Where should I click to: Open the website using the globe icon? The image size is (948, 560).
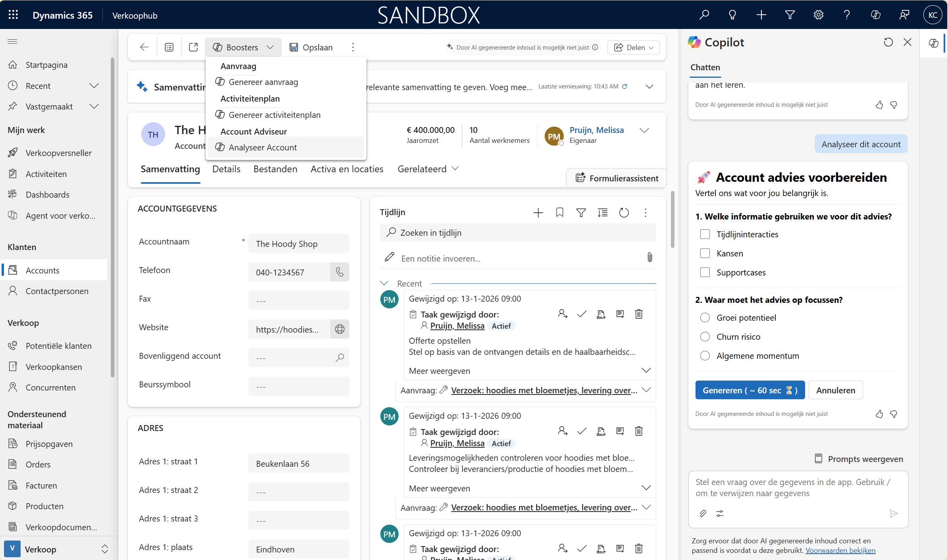coord(339,329)
